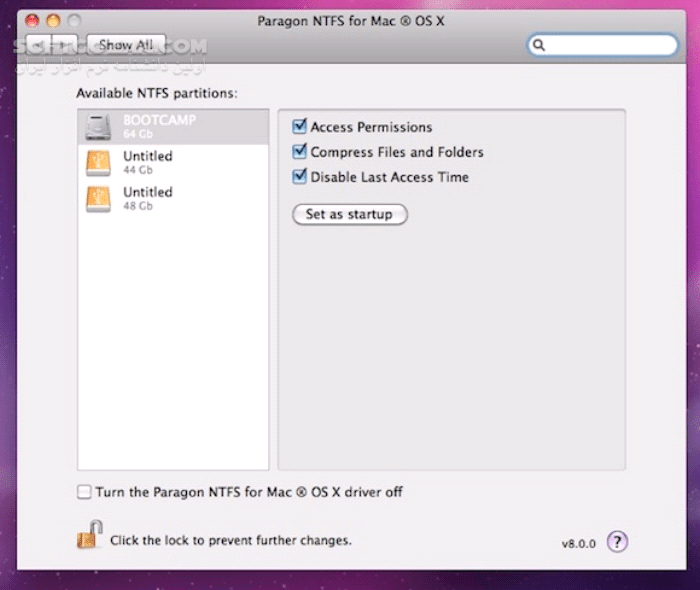The image size is (700, 590).
Task: Click Show All in the toolbar
Action: (126, 45)
